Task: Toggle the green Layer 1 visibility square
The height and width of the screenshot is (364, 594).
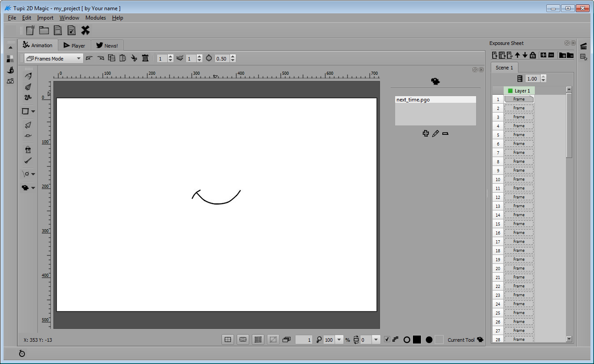Action: tap(510, 91)
